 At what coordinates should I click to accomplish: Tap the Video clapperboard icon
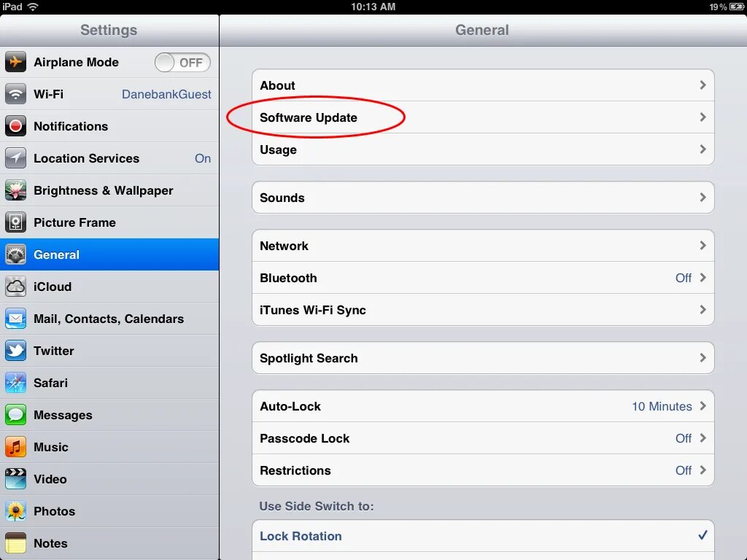15,479
